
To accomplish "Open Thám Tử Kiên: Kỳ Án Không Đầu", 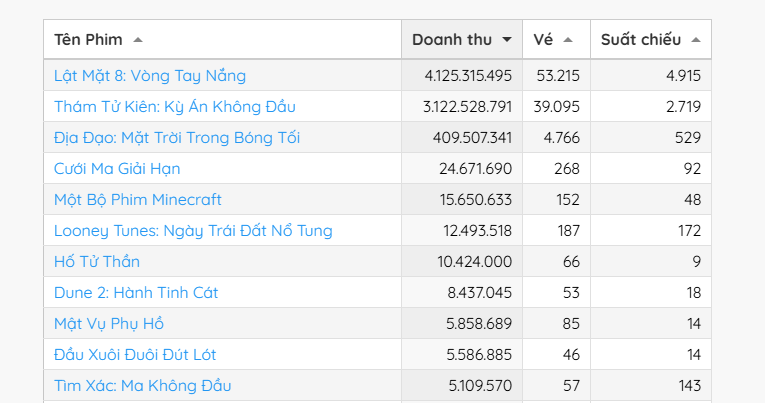I will 175,106.
